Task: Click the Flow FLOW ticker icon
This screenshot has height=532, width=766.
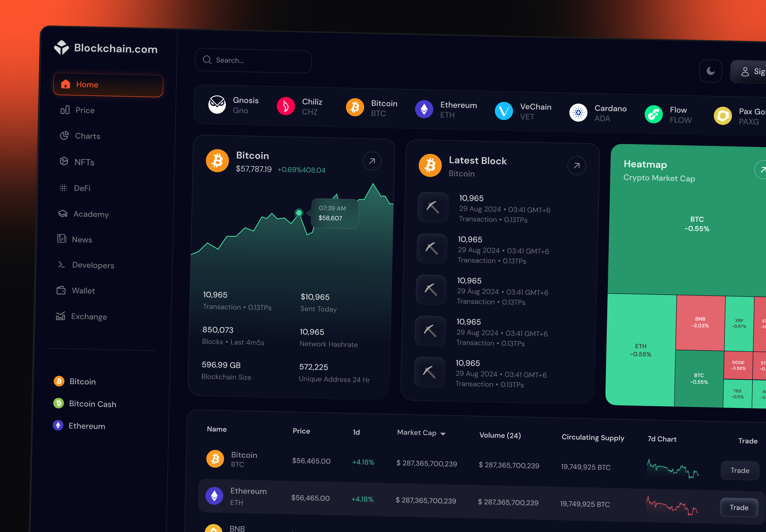Action: tap(654, 114)
